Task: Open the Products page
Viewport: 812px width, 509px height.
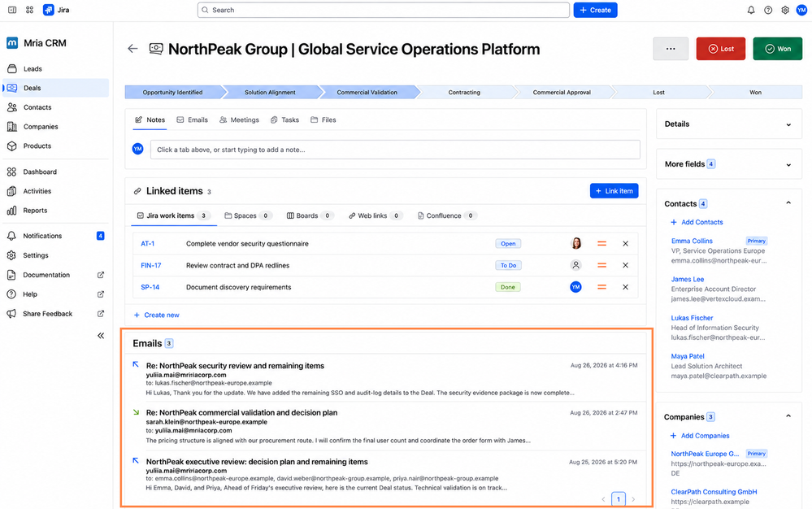Action: [56, 146]
